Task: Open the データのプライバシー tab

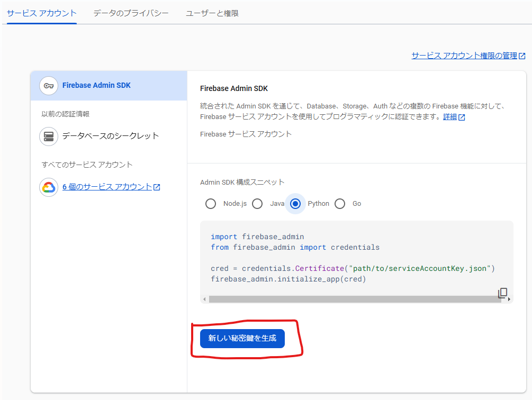Action: click(x=131, y=13)
